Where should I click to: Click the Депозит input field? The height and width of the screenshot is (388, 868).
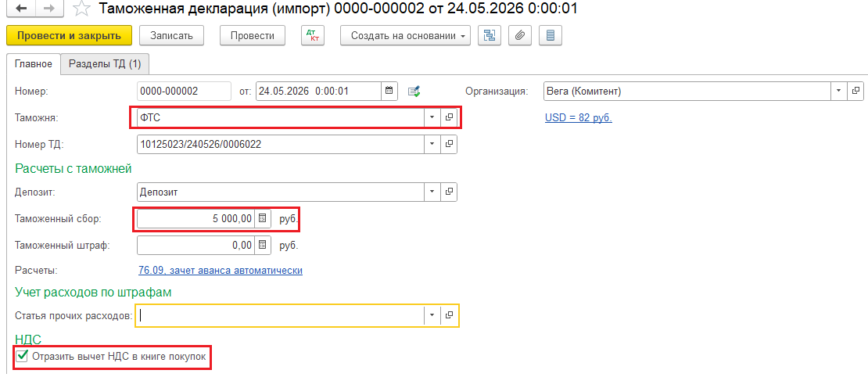pyautogui.click(x=280, y=192)
